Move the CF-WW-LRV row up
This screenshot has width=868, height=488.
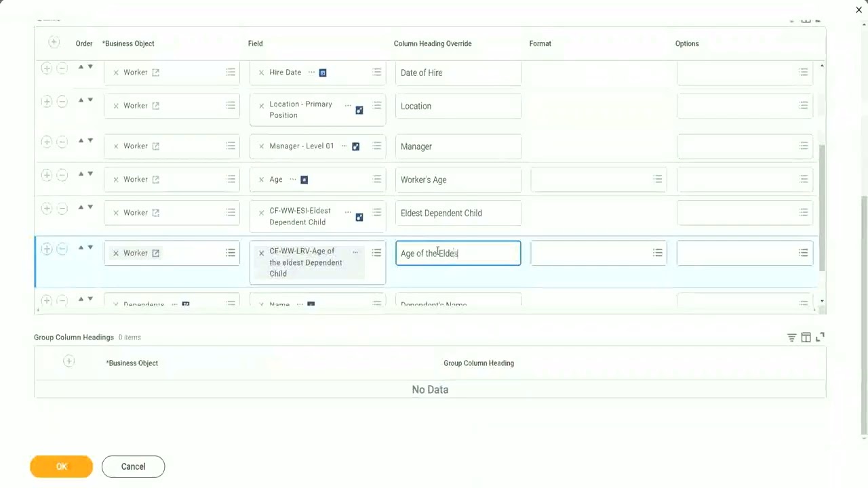81,247
